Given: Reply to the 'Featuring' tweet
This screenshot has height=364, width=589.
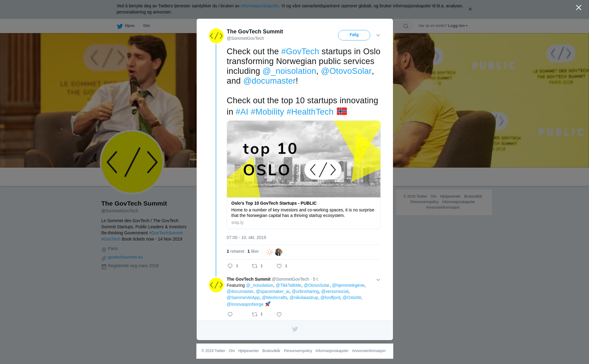Looking at the screenshot, I should coord(230,314).
